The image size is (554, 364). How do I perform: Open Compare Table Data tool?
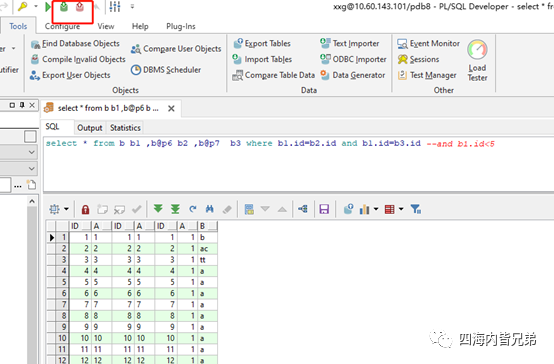tap(273, 75)
